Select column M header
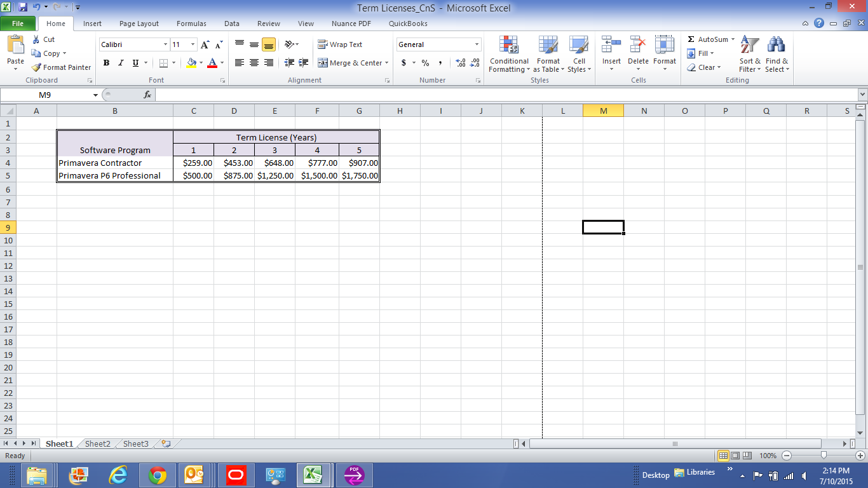The image size is (868, 488). [603, 111]
